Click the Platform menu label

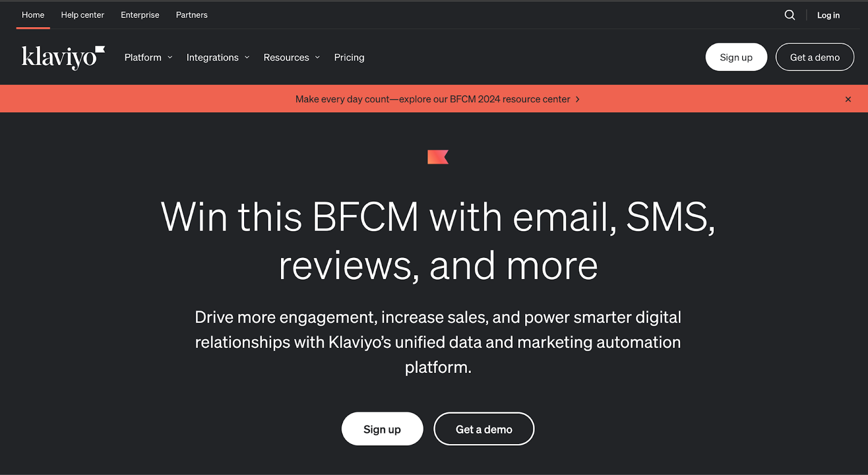[x=143, y=58]
